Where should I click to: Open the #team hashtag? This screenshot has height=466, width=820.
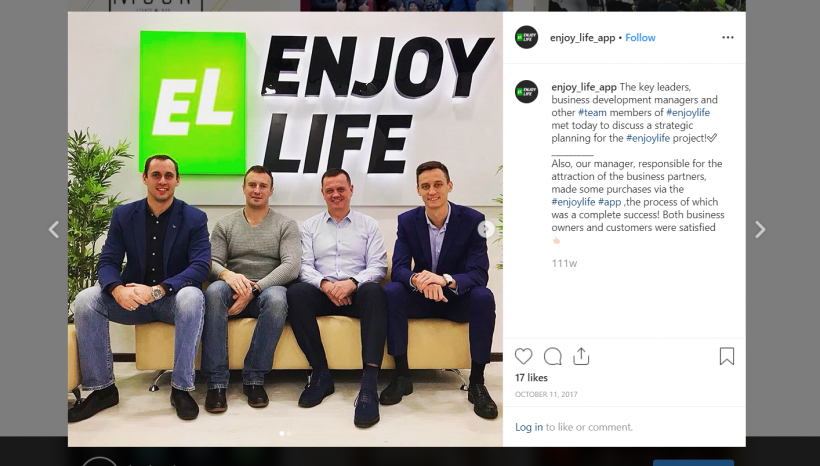click(x=592, y=112)
